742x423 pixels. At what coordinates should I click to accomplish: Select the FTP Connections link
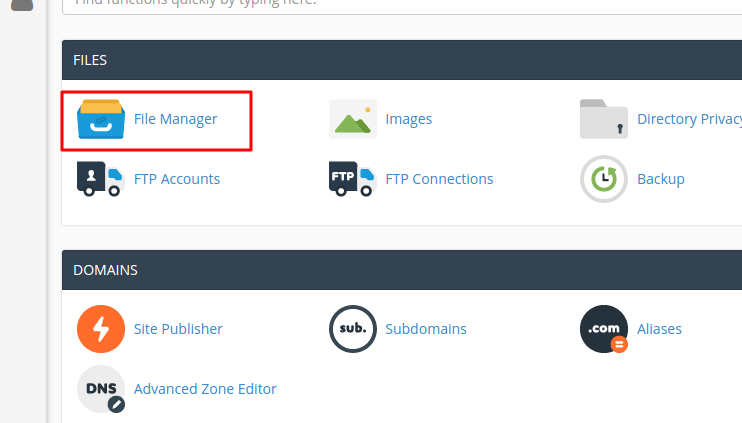439,179
